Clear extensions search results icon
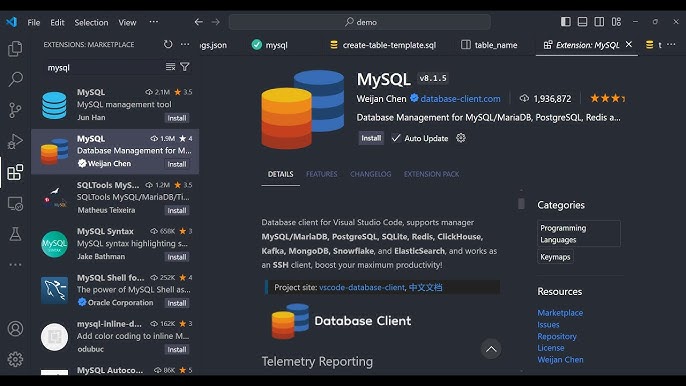Viewport: 686px width, 386px height. click(x=170, y=67)
